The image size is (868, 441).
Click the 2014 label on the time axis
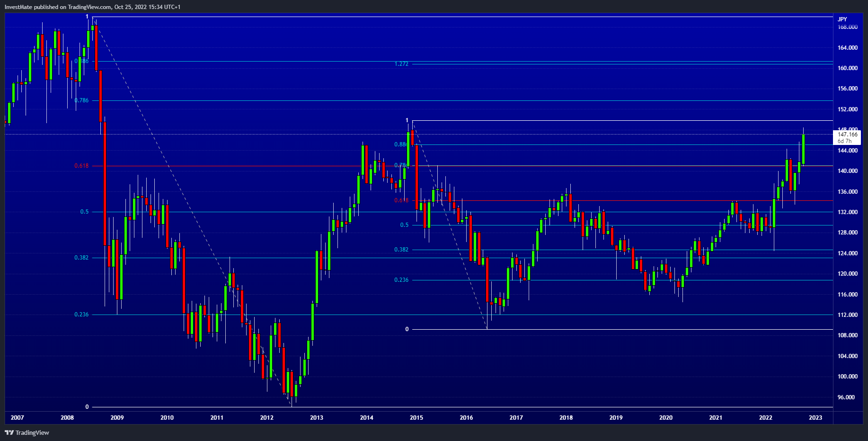click(367, 418)
